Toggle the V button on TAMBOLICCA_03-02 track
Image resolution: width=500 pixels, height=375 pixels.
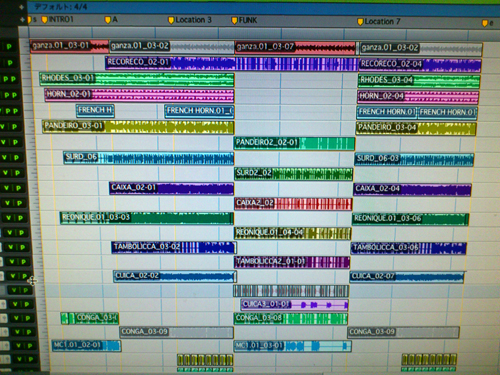point(11,247)
